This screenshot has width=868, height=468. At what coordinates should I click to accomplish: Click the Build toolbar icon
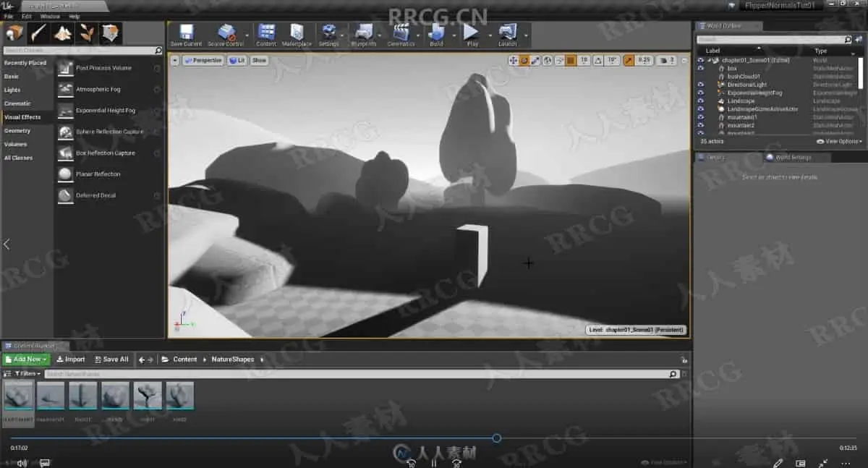point(436,33)
